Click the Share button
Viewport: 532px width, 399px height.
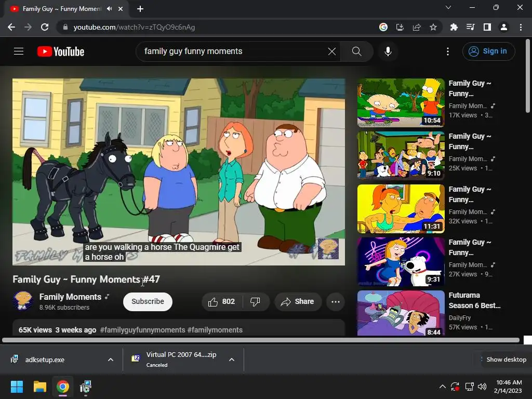pos(298,302)
